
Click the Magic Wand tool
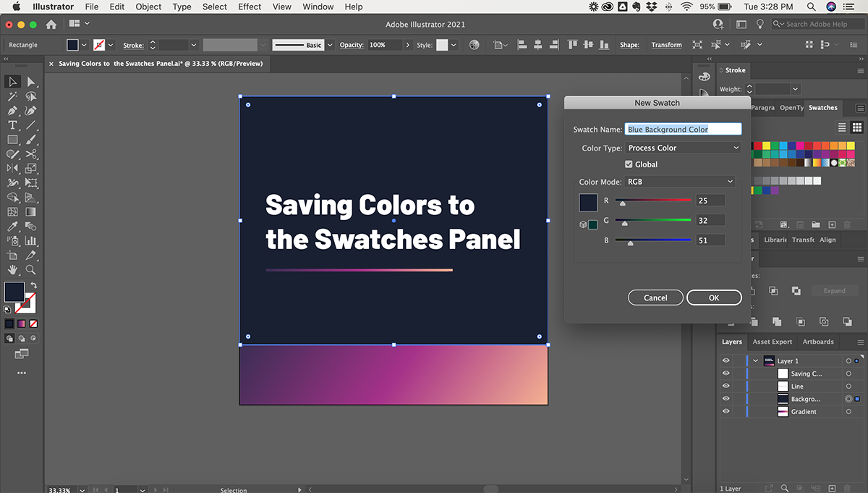12,96
